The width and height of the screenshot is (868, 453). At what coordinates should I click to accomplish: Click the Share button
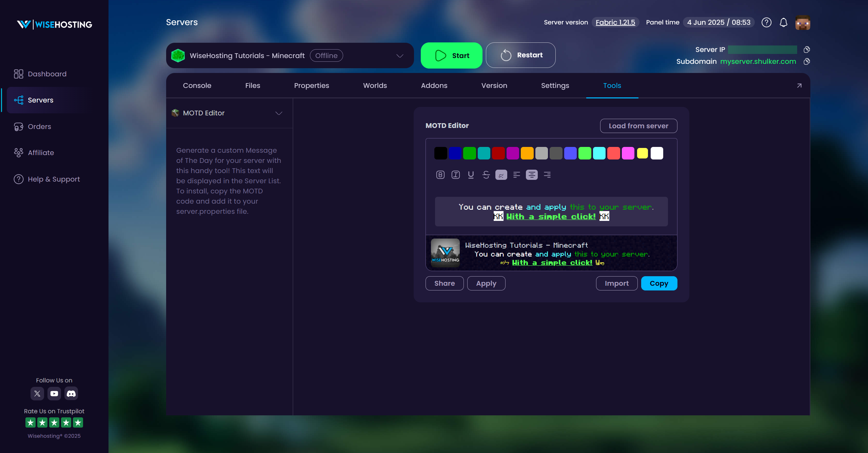coord(445,283)
